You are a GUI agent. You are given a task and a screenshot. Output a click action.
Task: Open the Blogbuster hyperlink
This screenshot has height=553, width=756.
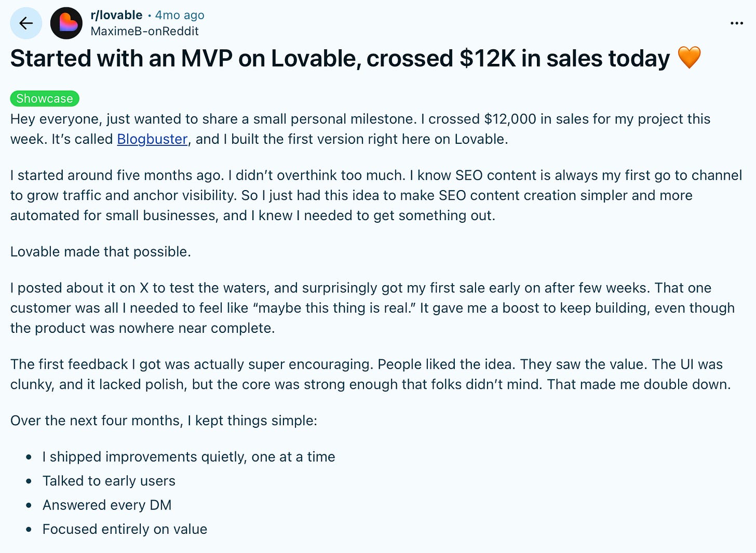pos(152,139)
